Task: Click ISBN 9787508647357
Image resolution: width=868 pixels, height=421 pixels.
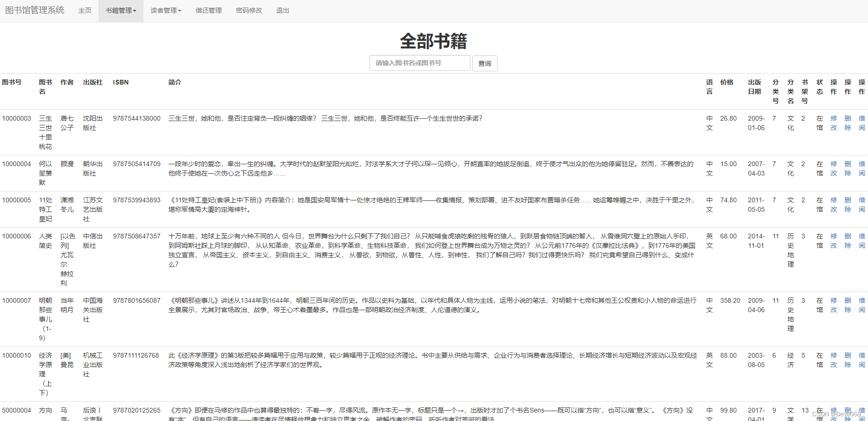Action: 136,236
